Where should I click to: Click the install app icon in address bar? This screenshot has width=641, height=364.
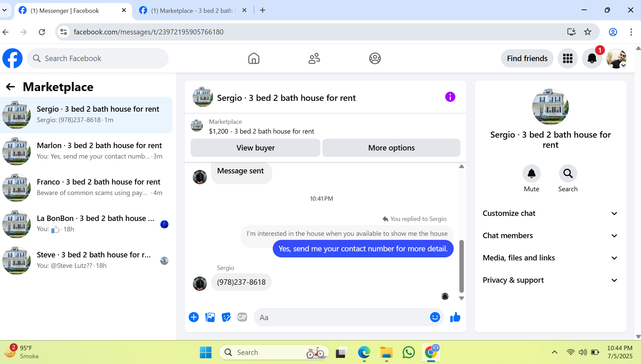(571, 32)
